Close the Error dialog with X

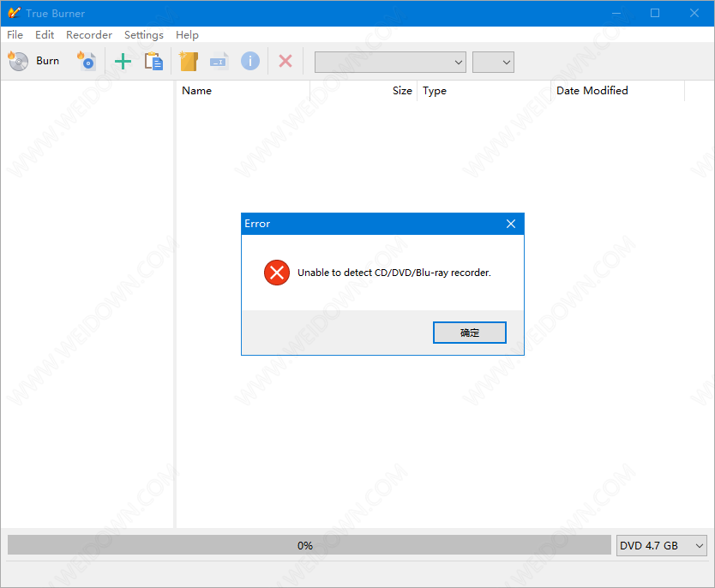pyautogui.click(x=511, y=224)
